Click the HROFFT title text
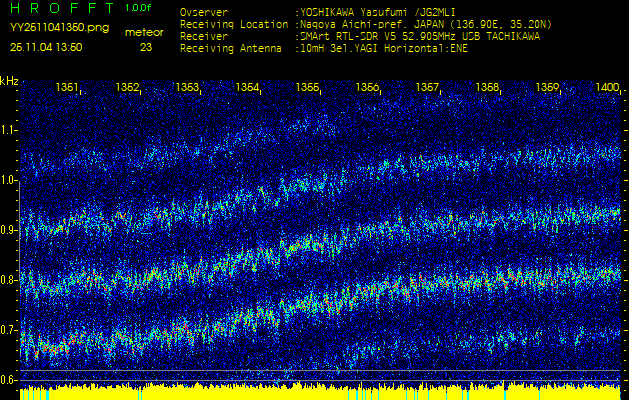The height and width of the screenshot is (400, 629). coord(60,8)
